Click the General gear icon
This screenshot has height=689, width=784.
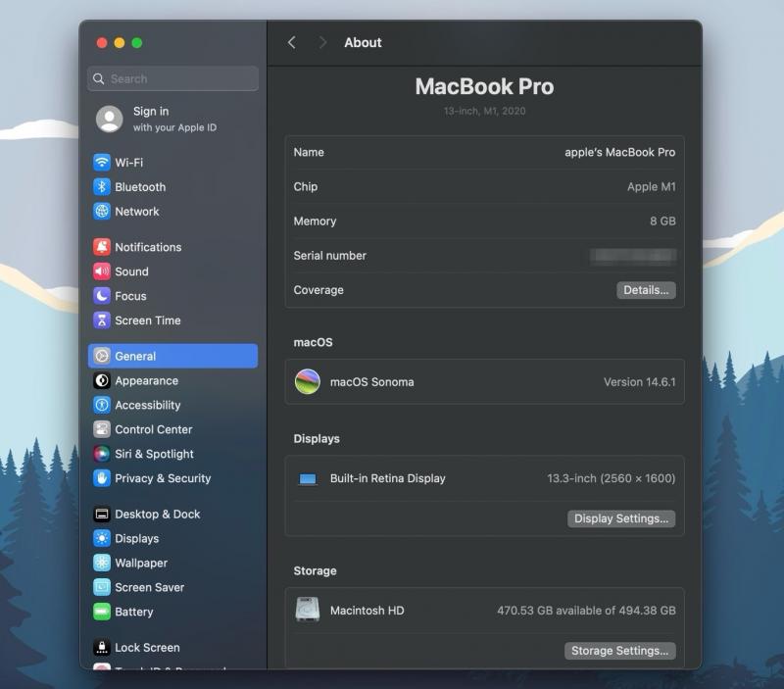(102, 356)
